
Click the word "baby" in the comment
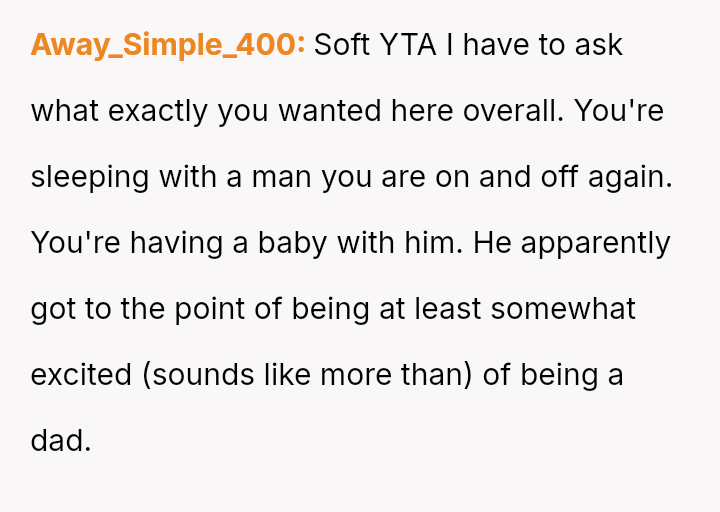294,243
